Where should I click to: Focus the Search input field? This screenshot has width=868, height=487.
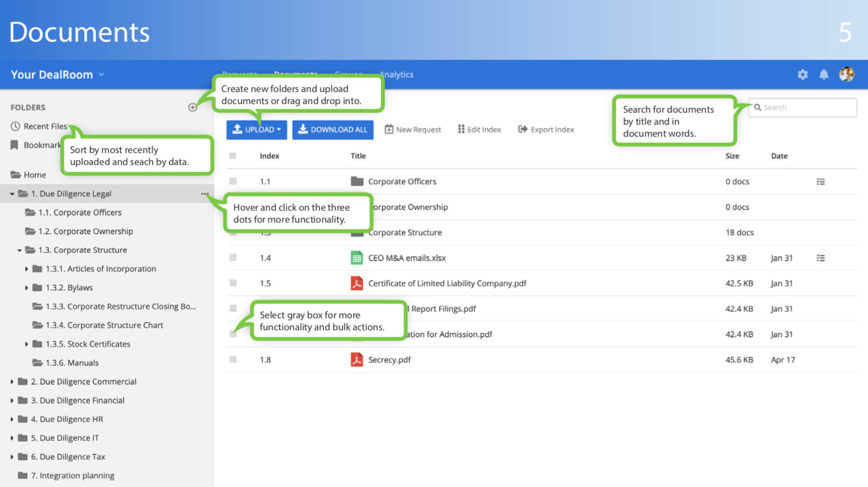pyautogui.click(x=803, y=108)
